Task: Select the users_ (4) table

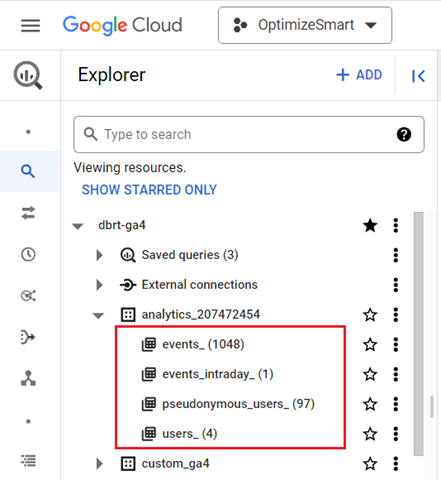Action: click(x=189, y=434)
